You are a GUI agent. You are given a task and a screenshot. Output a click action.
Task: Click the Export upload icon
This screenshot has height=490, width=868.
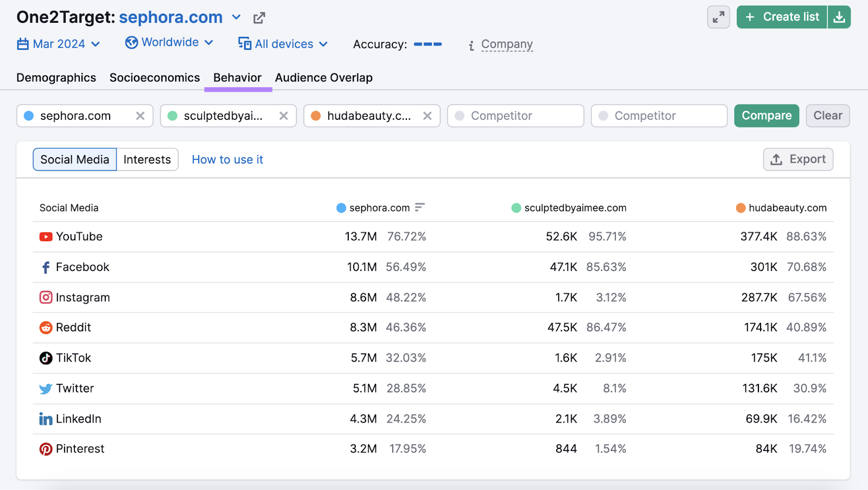(x=776, y=159)
